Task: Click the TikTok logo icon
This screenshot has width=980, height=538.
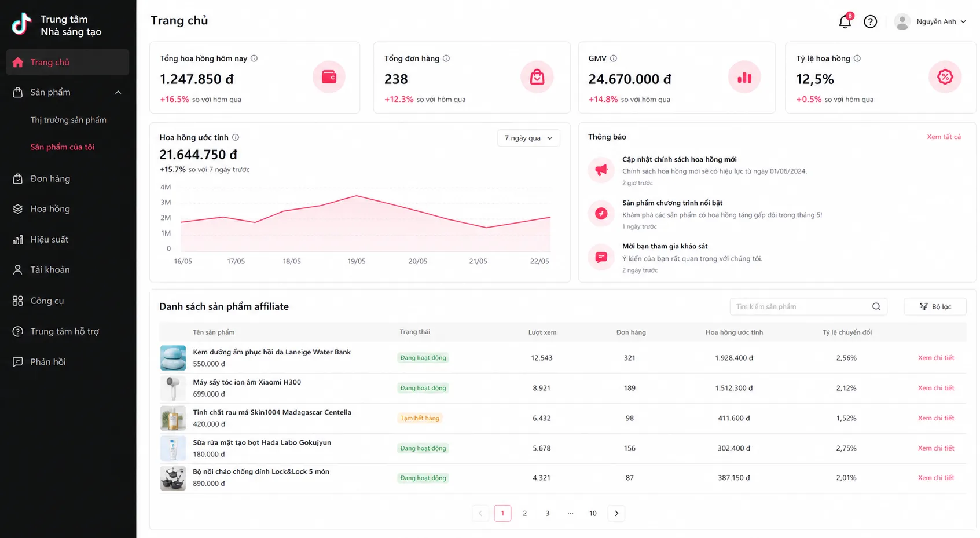Action: coord(21,24)
